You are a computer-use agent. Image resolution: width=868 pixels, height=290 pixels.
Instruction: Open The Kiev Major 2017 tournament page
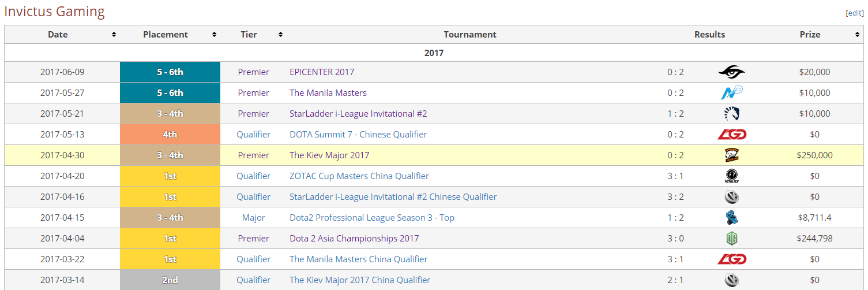coord(329,155)
